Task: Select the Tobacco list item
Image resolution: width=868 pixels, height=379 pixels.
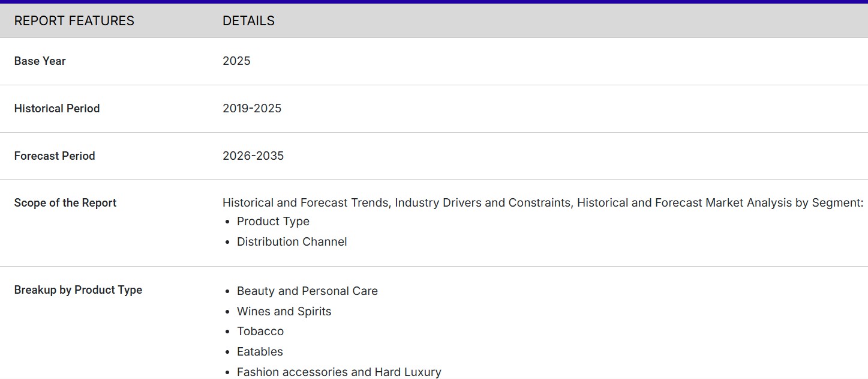Action: pyautogui.click(x=260, y=332)
